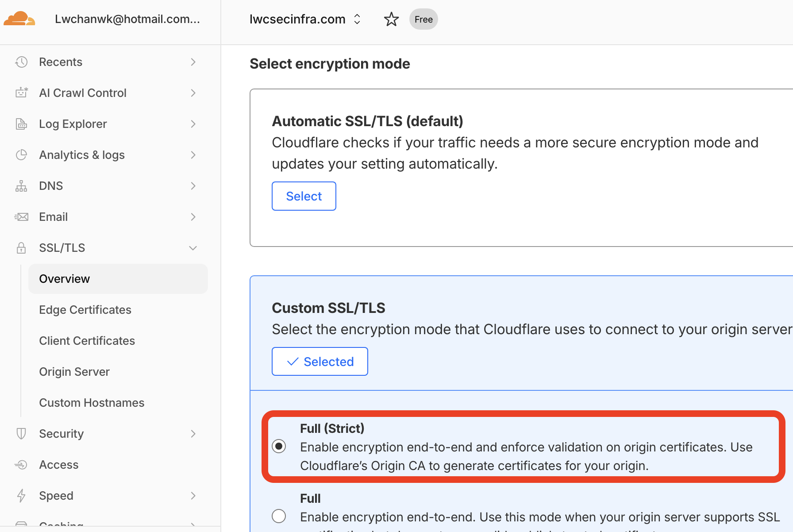This screenshot has height=532, width=793.
Task: Click the Log Explorer document icon
Action: click(x=21, y=124)
